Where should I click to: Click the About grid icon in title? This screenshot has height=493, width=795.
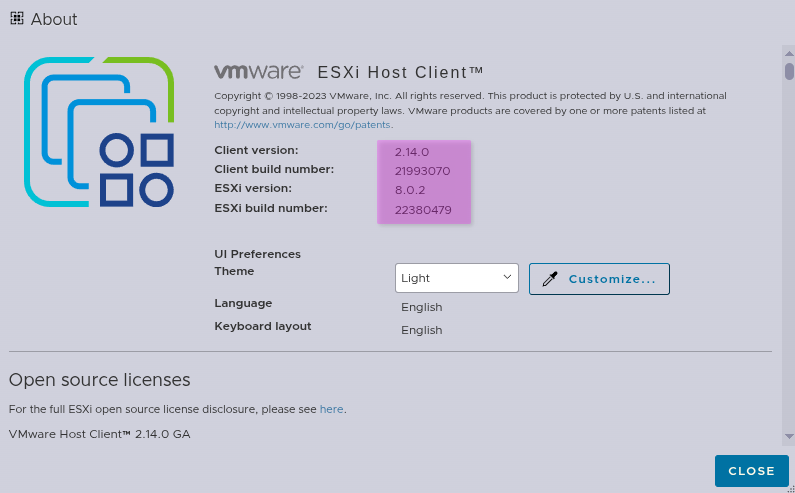(17, 18)
